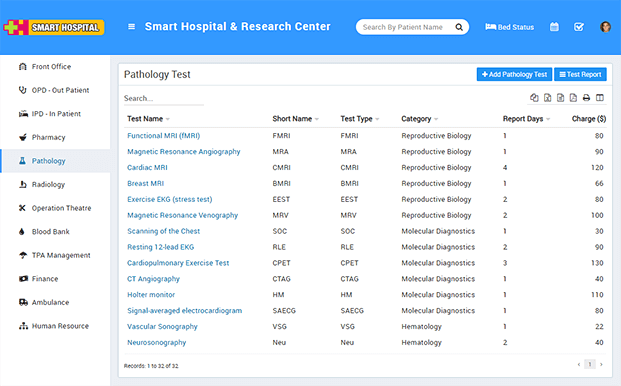The height and width of the screenshot is (386, 621).
Task: Click Hematology category for Neurosonography
Action: pyautogui.click(x=421, y=342)
